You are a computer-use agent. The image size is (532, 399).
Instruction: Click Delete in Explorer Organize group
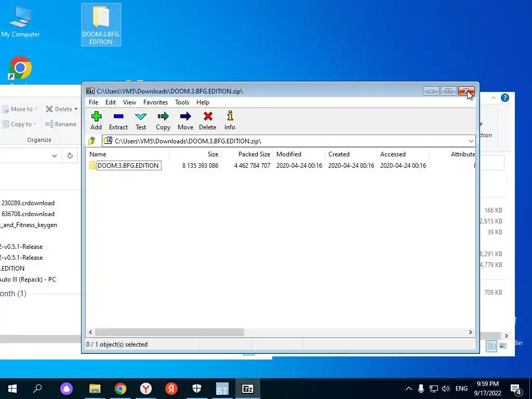coord(61,109)
